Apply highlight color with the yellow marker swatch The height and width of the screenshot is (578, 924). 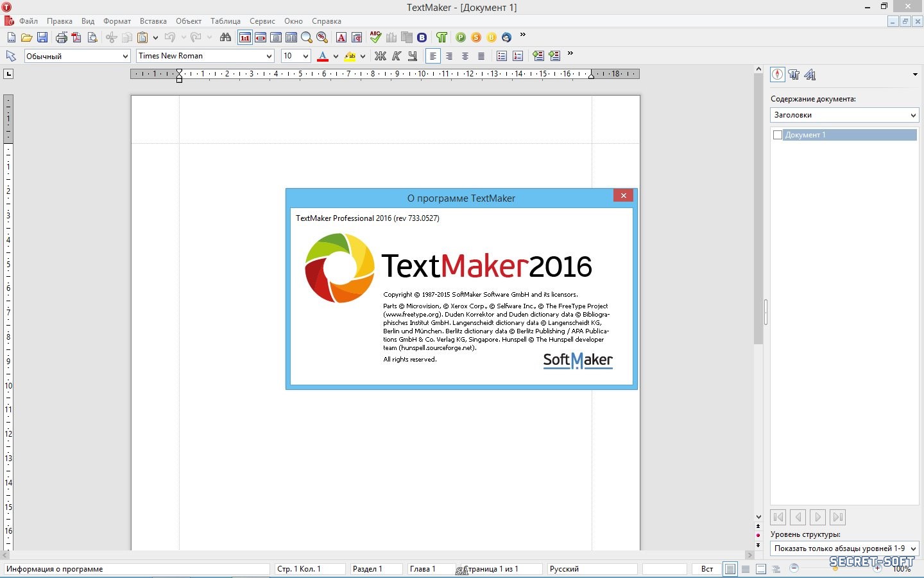pyautogui.click(x=350, y=57)
